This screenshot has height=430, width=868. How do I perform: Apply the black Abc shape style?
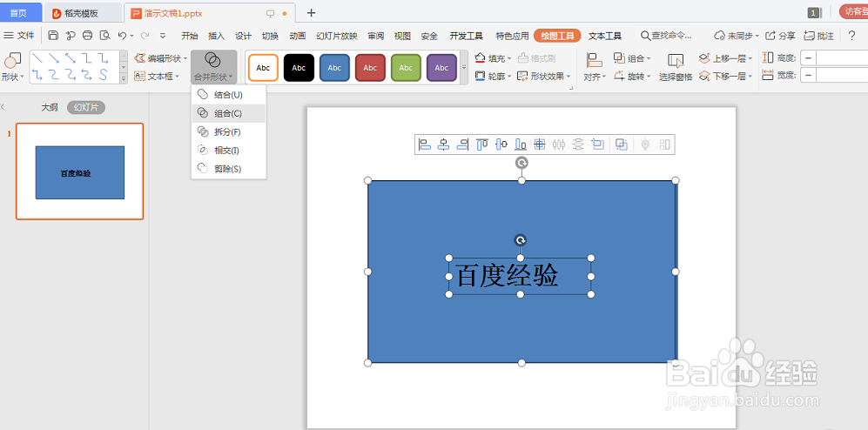point(299,68)
